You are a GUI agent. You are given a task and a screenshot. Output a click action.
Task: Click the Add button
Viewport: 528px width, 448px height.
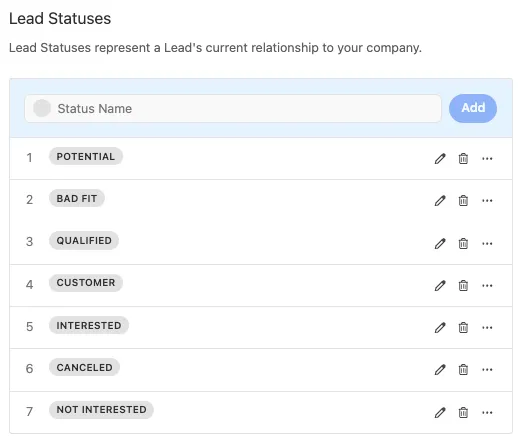point(473,108)
